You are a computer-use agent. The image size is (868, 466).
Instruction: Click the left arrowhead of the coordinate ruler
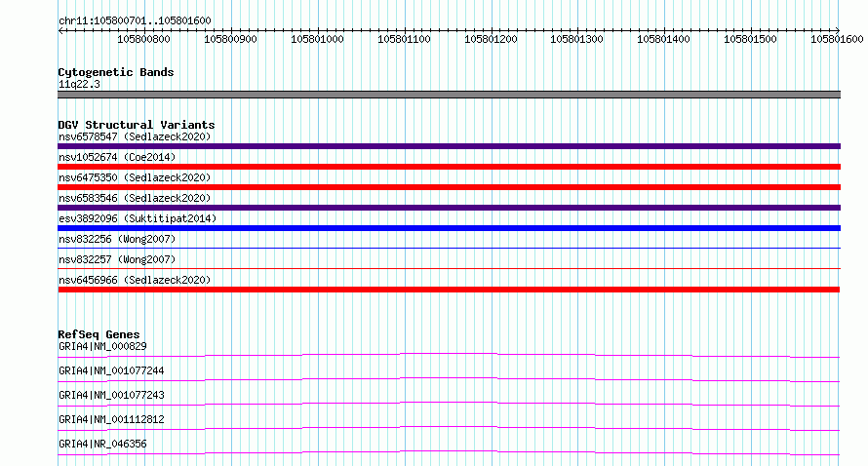pyautogui.click(x=60, y=30)
